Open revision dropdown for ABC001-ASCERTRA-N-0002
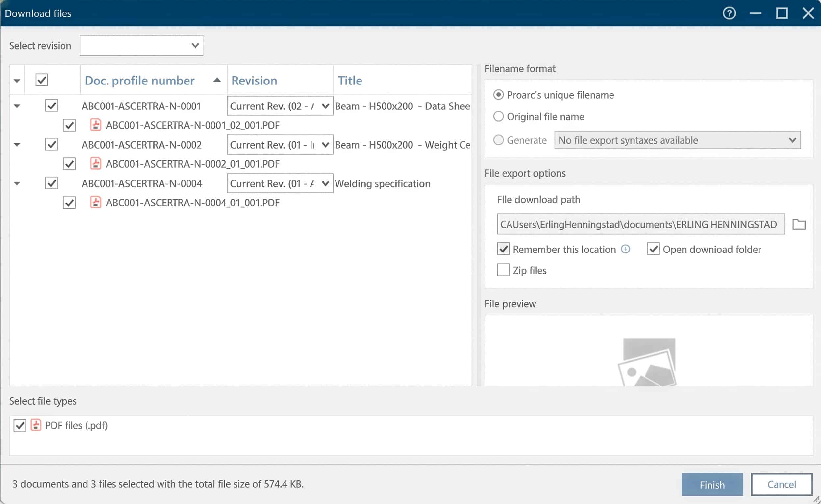 pos(280,144)
